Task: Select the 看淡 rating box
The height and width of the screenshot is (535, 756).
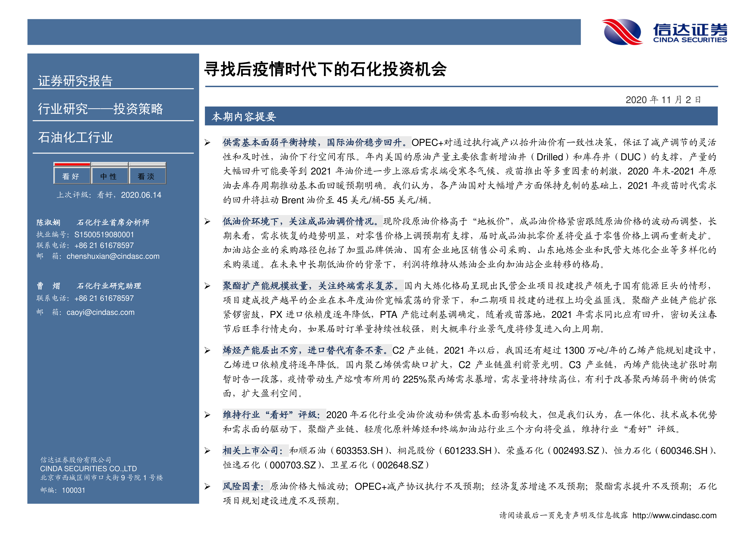Action: (147, 176)
